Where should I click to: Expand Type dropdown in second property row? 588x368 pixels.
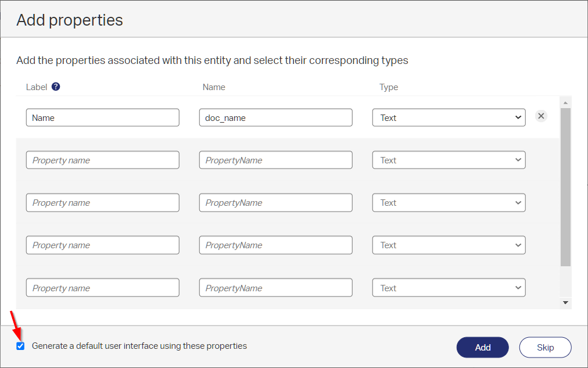(449, 160)
